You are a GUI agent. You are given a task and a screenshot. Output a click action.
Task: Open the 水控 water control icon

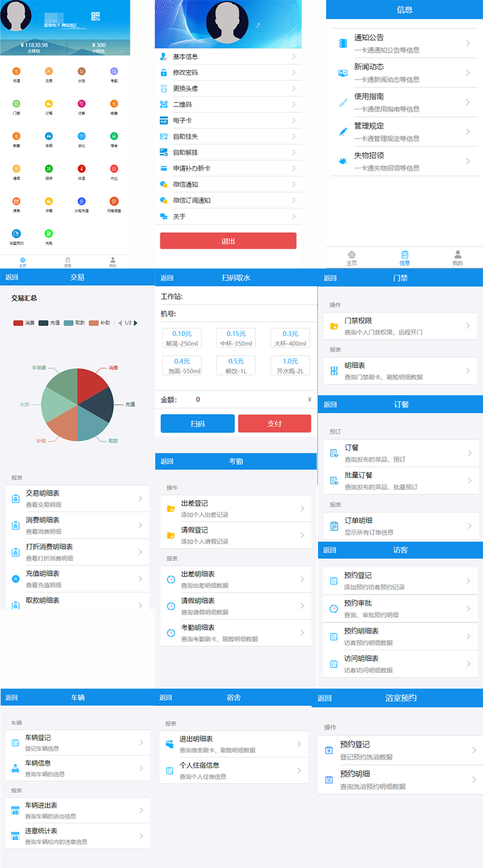point(82,72)
